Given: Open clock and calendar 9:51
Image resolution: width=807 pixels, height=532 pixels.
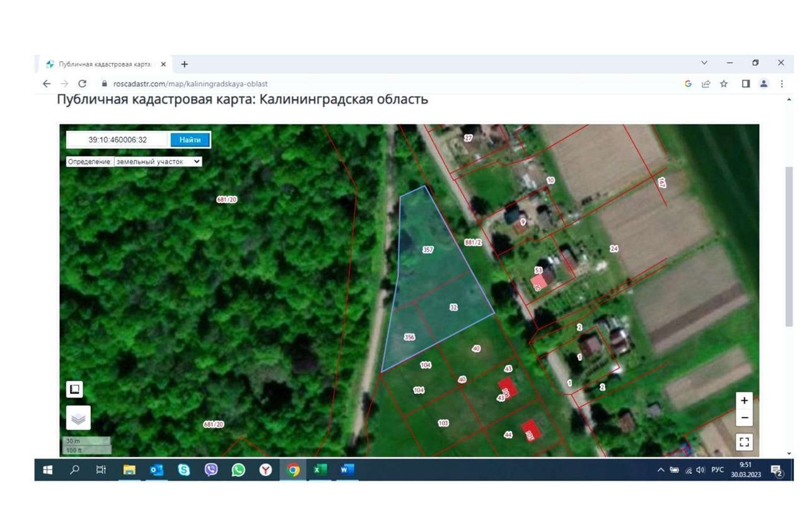Looking at the screenshot, I should click(x=746, y=470).
